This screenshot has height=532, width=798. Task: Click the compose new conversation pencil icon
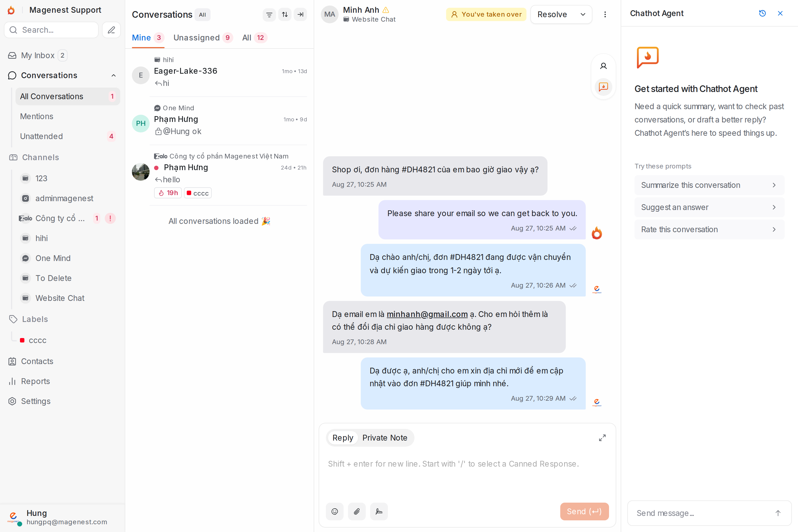[x=111, y=30]
